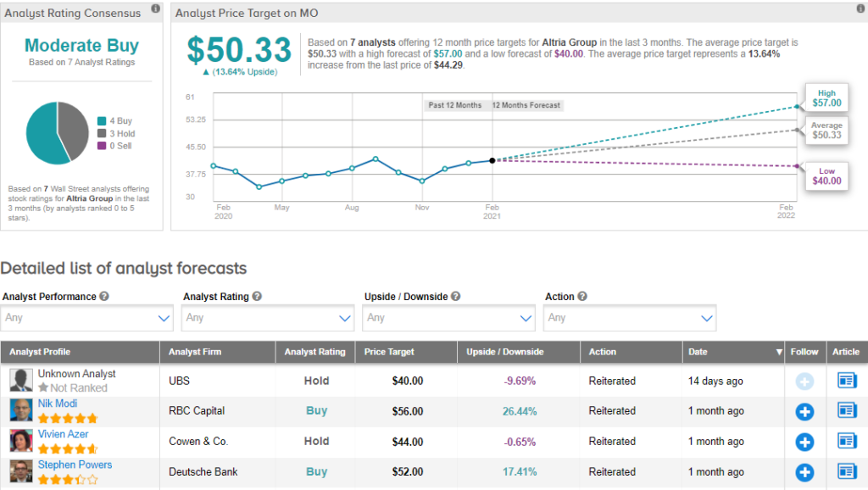Click the -9.69% downside value
The height and width of the screenshot is (490, 868).
pos(520,381)
